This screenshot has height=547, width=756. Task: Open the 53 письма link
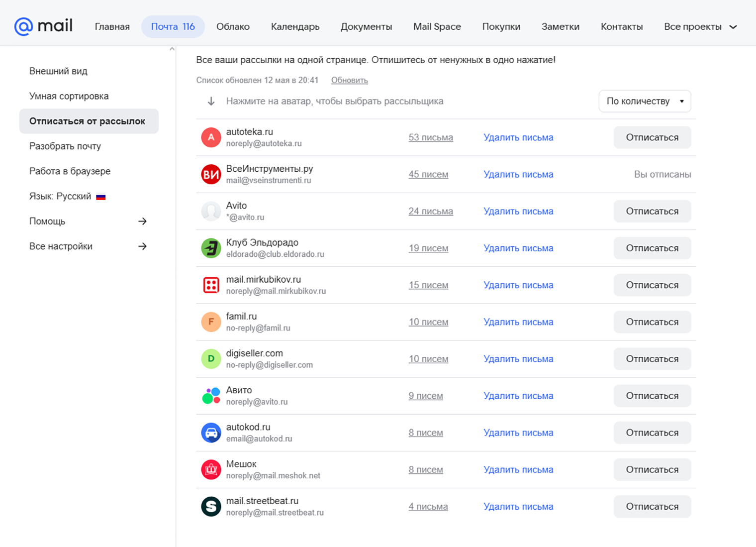coord(431,137)
